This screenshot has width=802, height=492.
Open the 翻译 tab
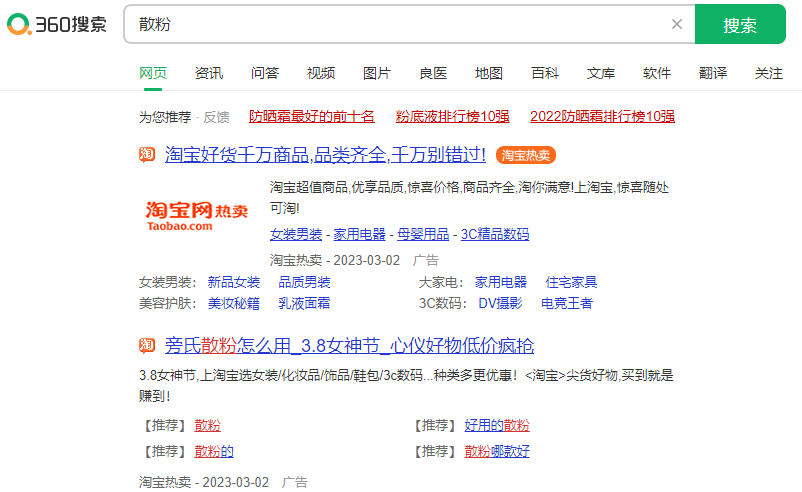(713, 73)
